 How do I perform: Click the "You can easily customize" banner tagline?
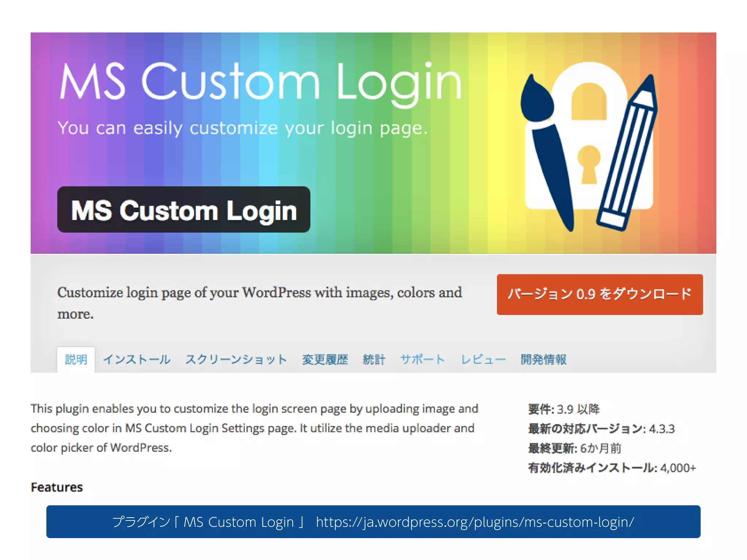(x=243, y=128)
